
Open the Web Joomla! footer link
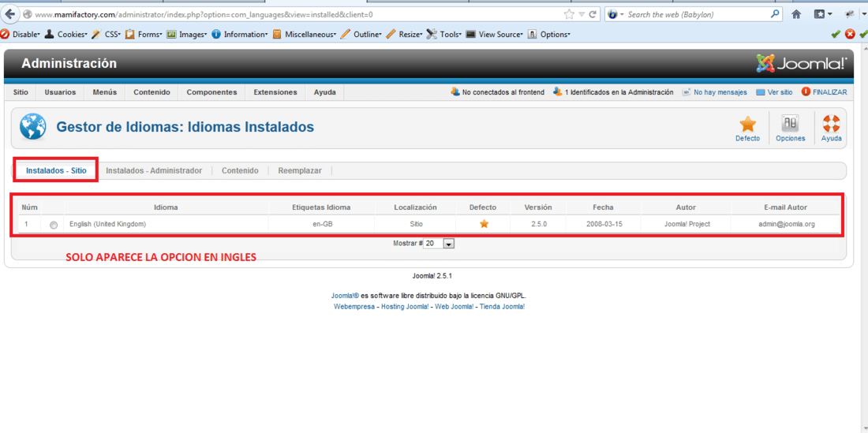click(x=454, y=306)
